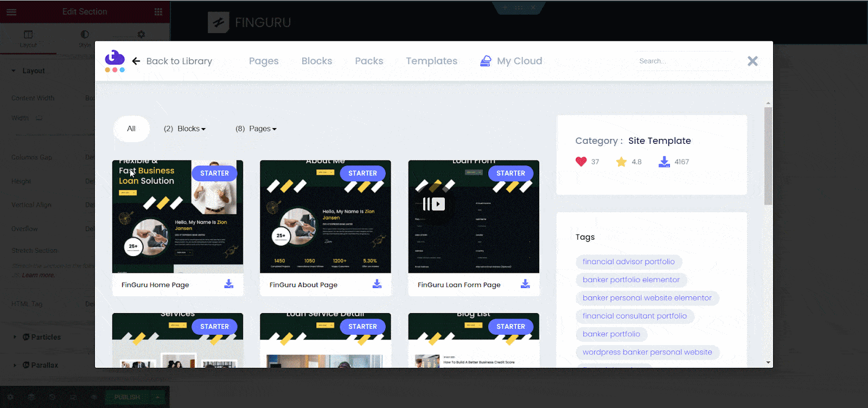Open the Services template thumbnail
The height and width of the screenshot is (408, 868).
point(177,340)
